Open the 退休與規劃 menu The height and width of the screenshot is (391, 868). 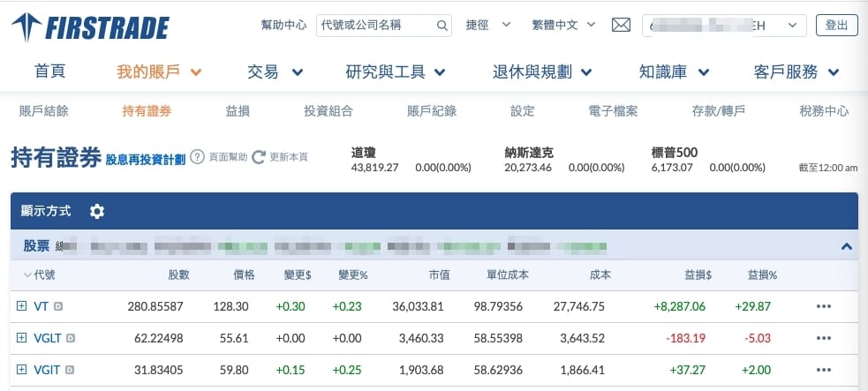pyautogui.click(x=542, y=71)
